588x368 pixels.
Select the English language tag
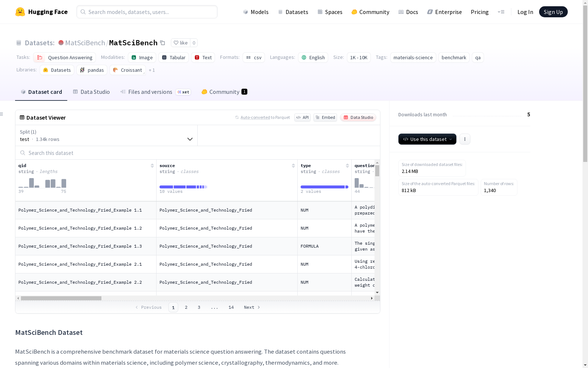(x=313, y=57)
